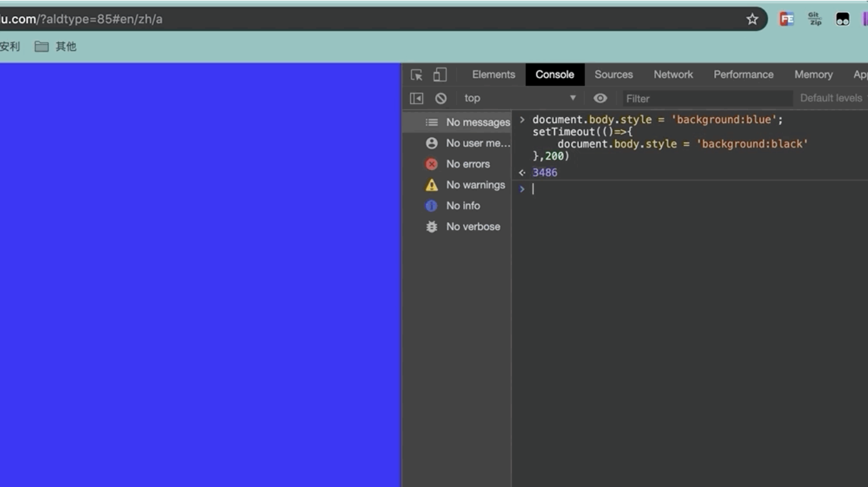Select the No errors row
The image size is (868, 487).
click(x=457, y=164)
